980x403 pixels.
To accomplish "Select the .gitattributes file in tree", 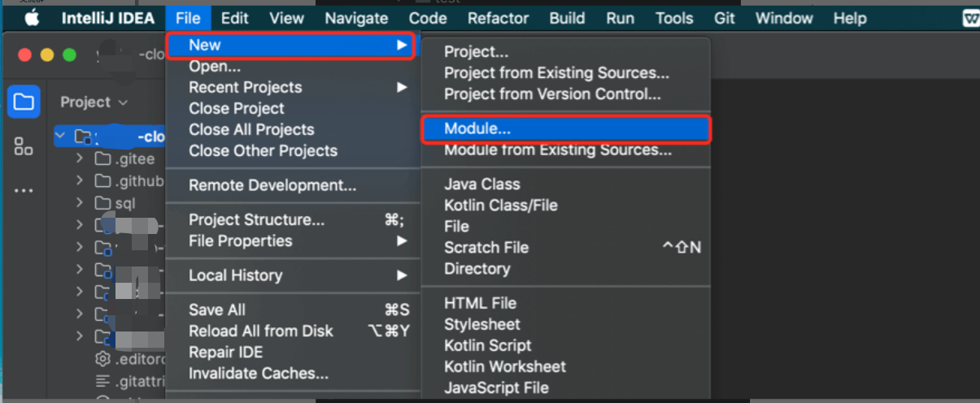I will [x=130, y=380].
